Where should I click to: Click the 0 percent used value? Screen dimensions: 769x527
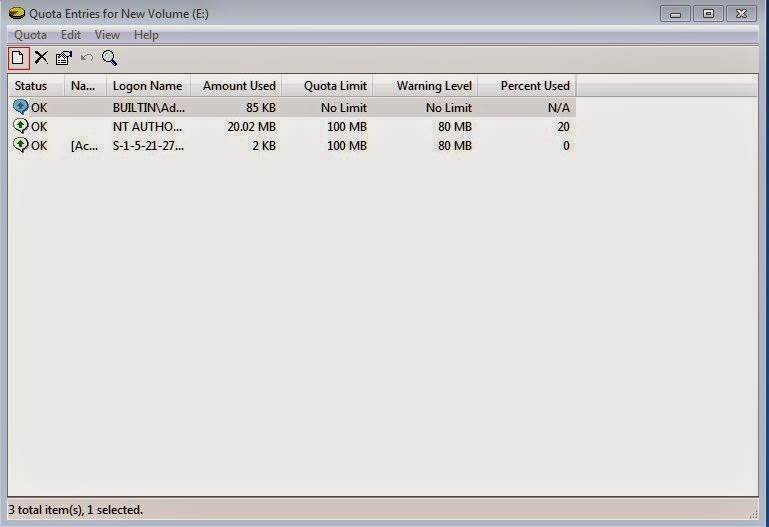566,146
